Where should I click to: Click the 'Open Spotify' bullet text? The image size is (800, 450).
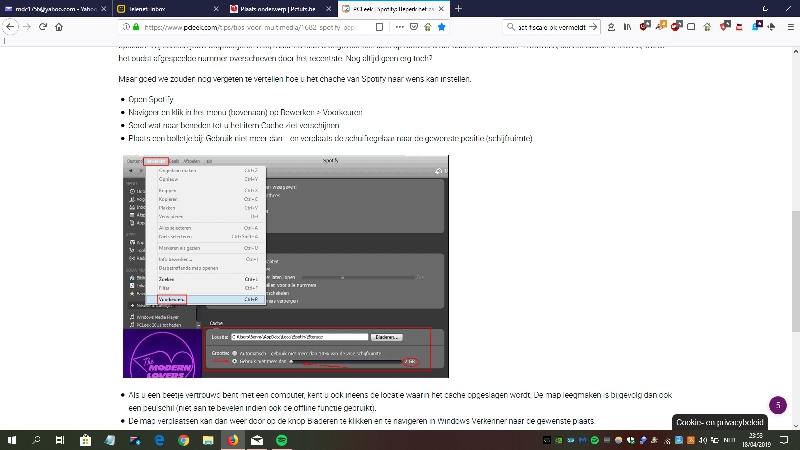pos(151,99)
